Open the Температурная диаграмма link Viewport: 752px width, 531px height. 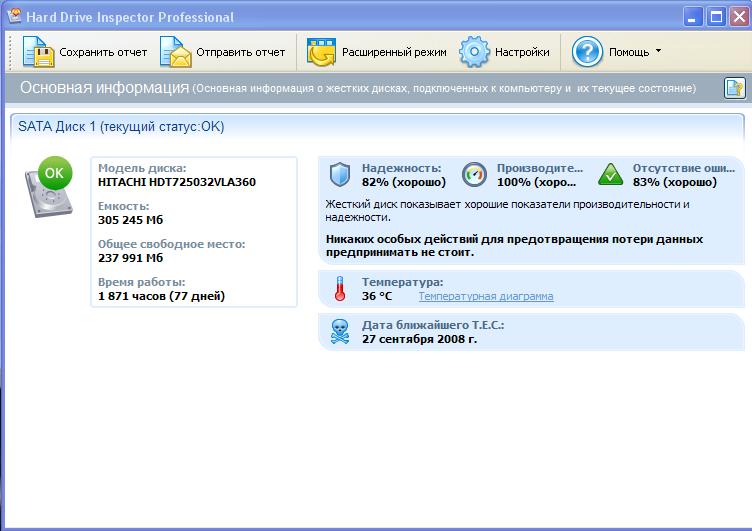(x=486, y=296)
